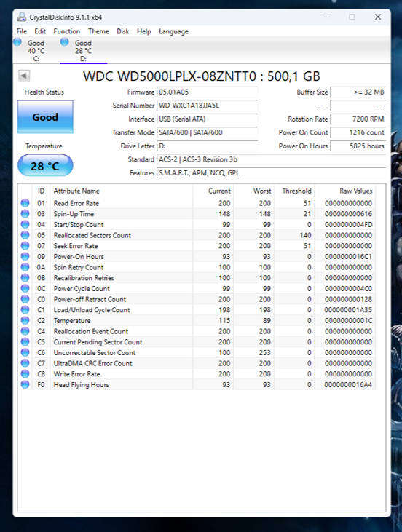Image resolution: width=402 pixels, height=532 pixels.
Task: Click the disk model title WDC WD5000LPLX
Action: [201, 76]
